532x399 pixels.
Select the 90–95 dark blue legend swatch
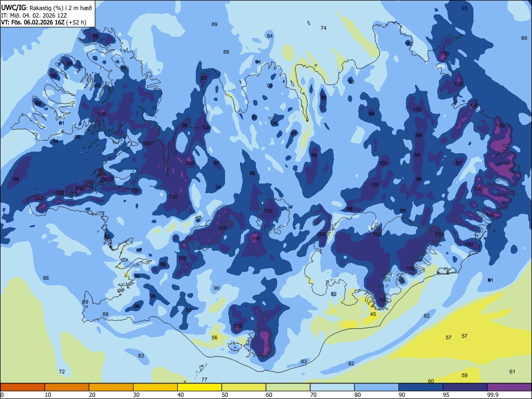(421, 387)
